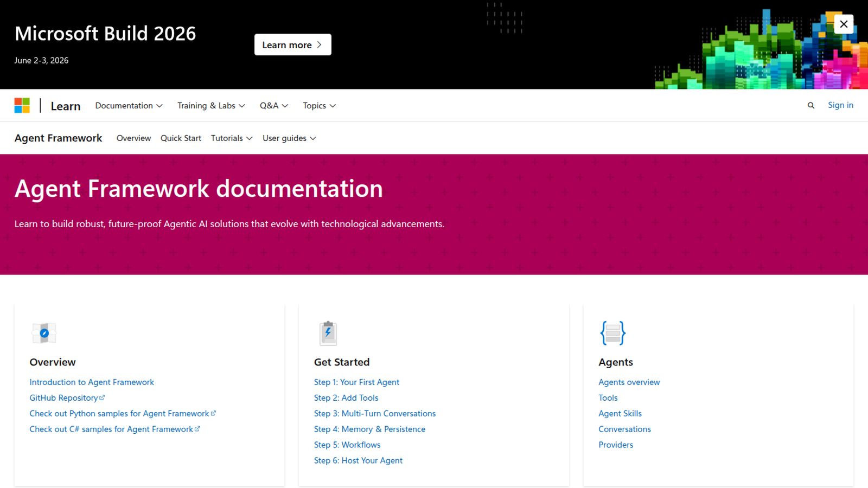
Task: Open the search magnifier icon
Action: (810, 106)
